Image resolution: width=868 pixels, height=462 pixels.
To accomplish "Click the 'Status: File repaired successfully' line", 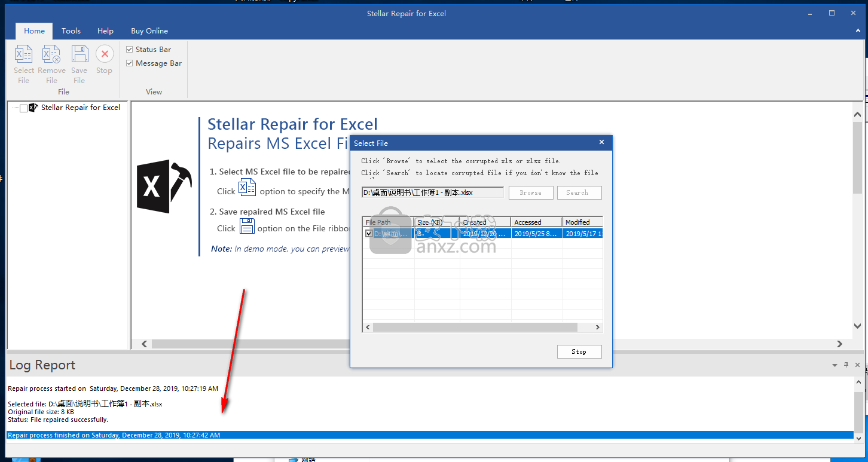I will tap(58, 420).
